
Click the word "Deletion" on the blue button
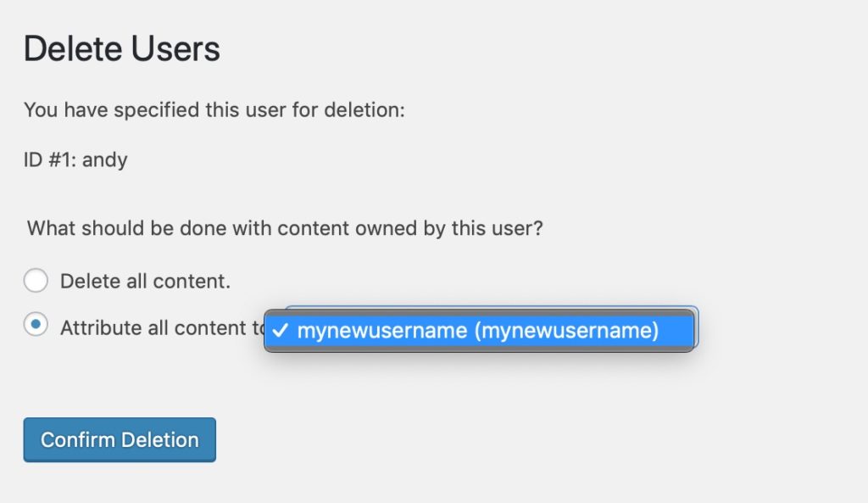(159, 440)
